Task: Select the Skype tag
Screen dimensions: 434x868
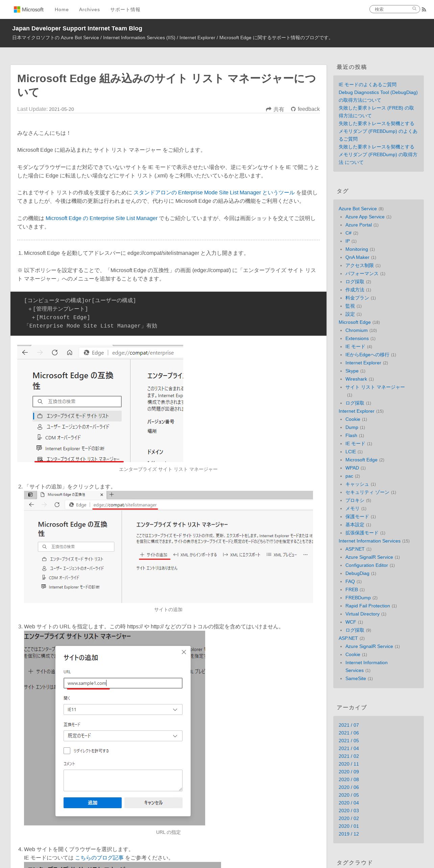Action: [x=352, y=371]
